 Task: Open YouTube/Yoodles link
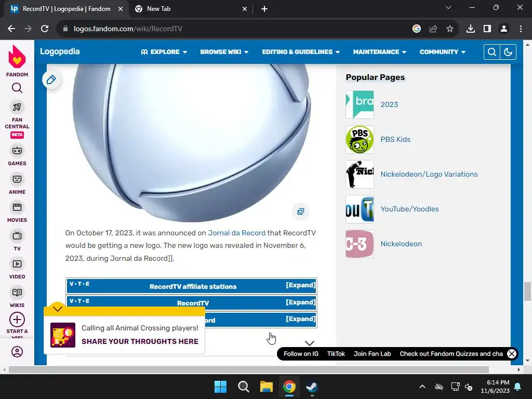pyautogui.click(x=409, y=209)
